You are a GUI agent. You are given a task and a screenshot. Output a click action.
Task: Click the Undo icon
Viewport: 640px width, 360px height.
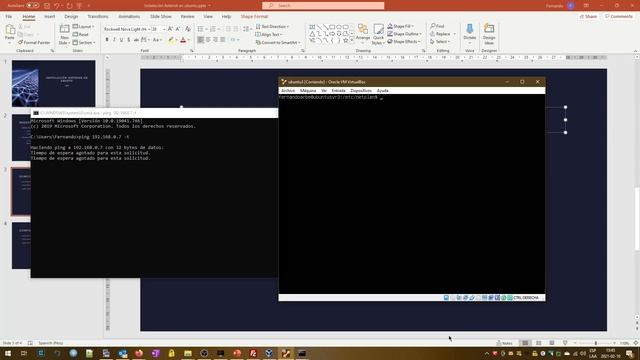pos(57,6)
